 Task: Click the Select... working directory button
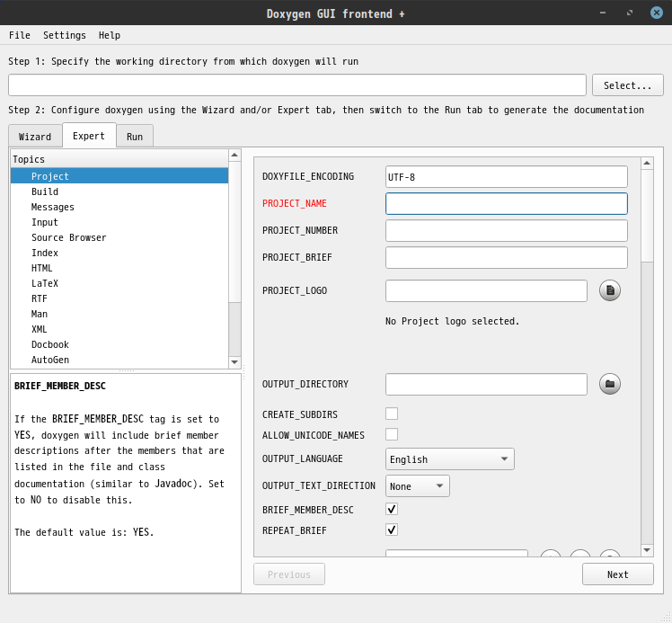pos(627,85)
